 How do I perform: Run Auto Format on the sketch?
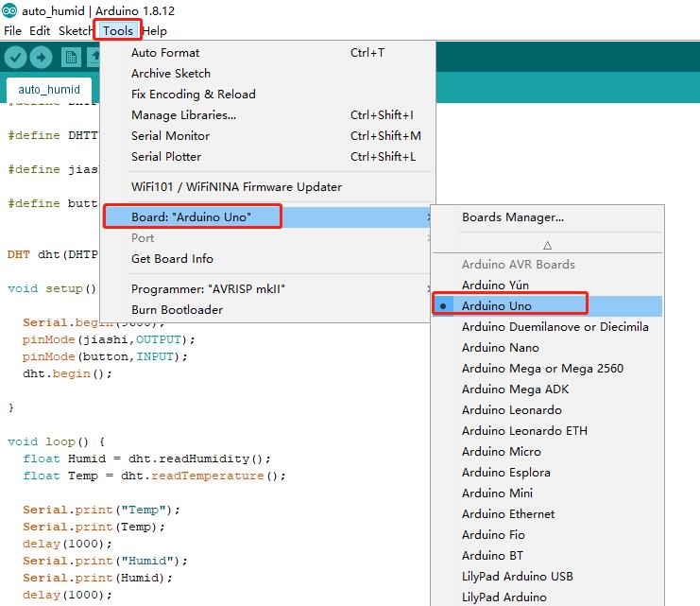click(165, 52)
